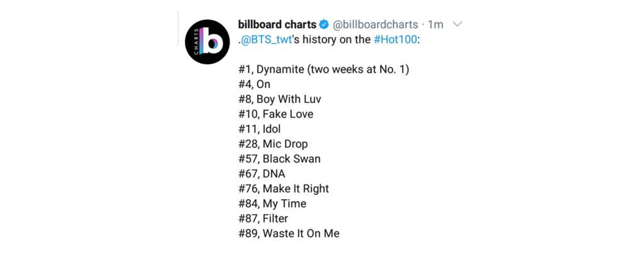Image resolution: width=644 pixels, height=258 pixels.
Task: Click the '#11, Idol' text
Action: click(x=260, y=129)
